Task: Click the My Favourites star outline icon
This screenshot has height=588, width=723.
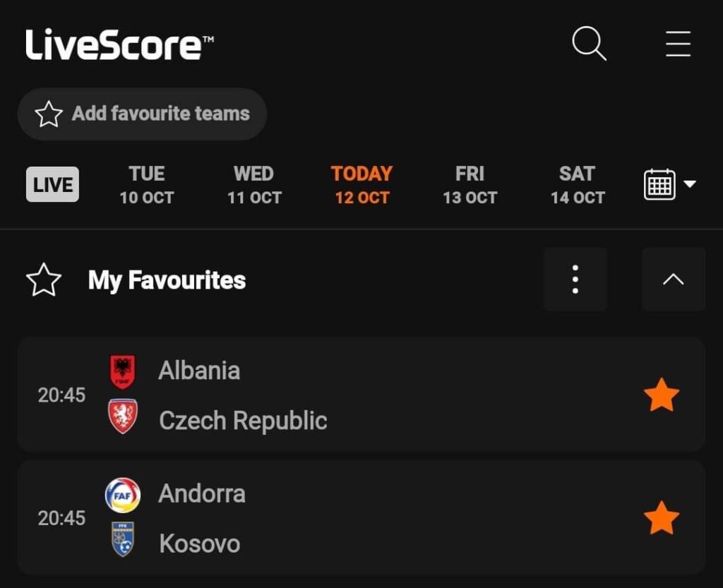Action: (x=44, y=280)
